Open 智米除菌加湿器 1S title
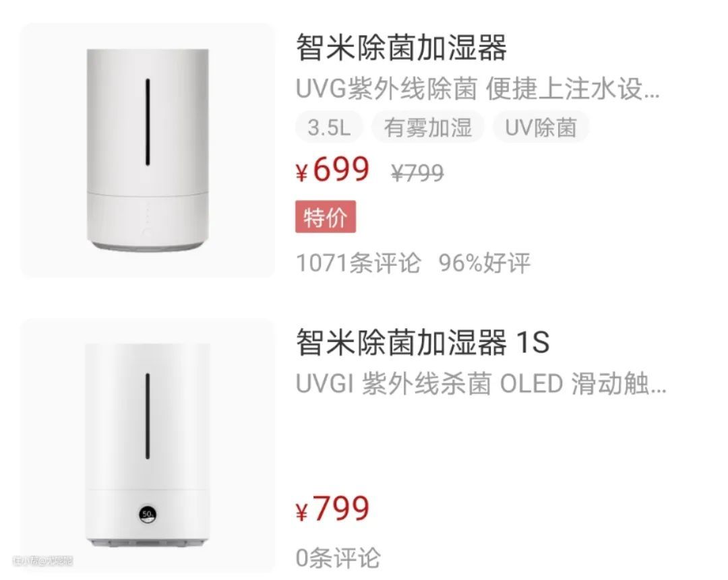 tap(423, 342)
